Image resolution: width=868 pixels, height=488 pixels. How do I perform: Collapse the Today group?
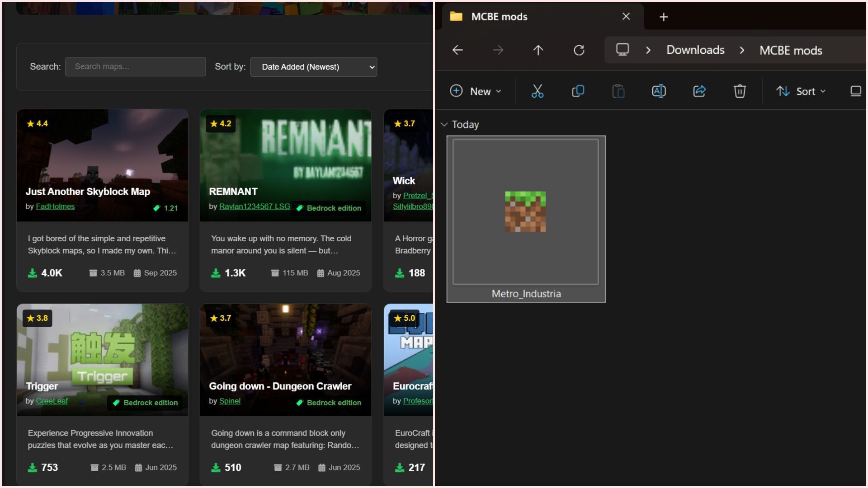[444, 124]
